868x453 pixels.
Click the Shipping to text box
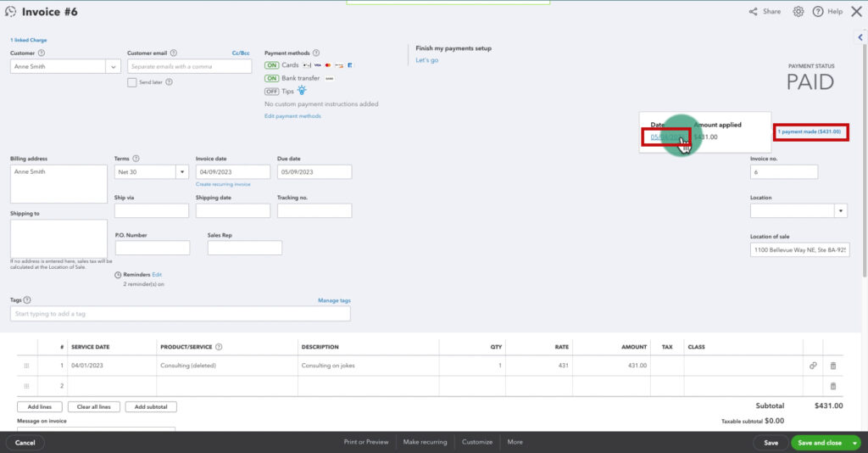(x=58, y=238)
